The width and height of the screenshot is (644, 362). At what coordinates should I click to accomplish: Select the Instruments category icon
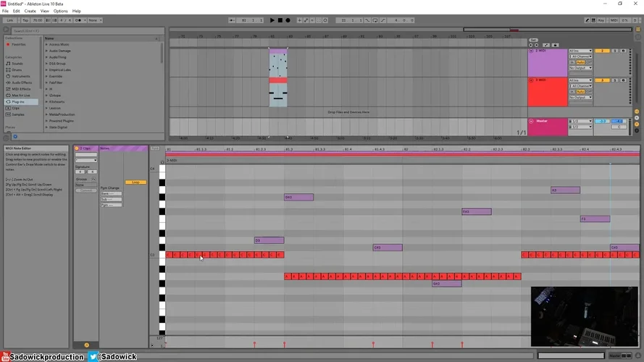pos(8,76)
